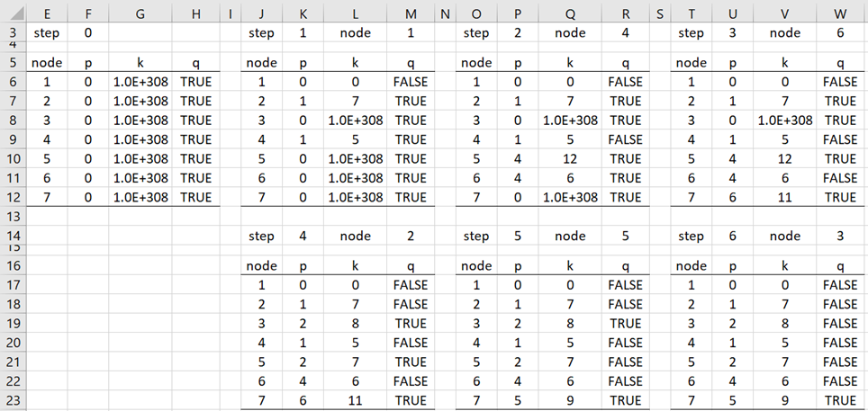Select cell W23 showing TRUE
Viewport: 868px width, 411px height.
tap(840, 400)
